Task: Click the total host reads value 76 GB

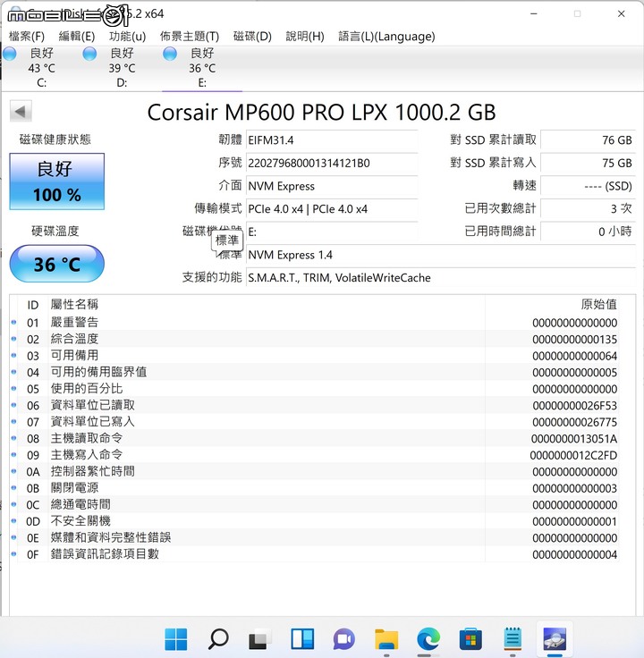Action: 588,140
